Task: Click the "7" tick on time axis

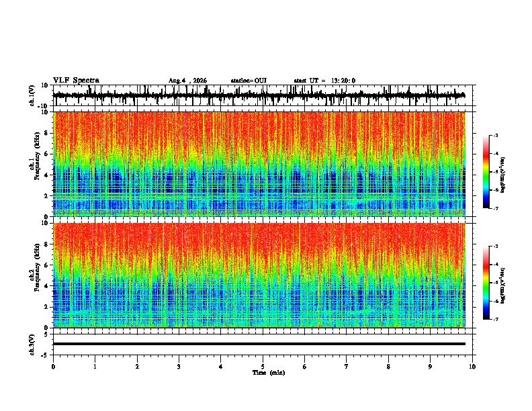Action: [347, 367]
